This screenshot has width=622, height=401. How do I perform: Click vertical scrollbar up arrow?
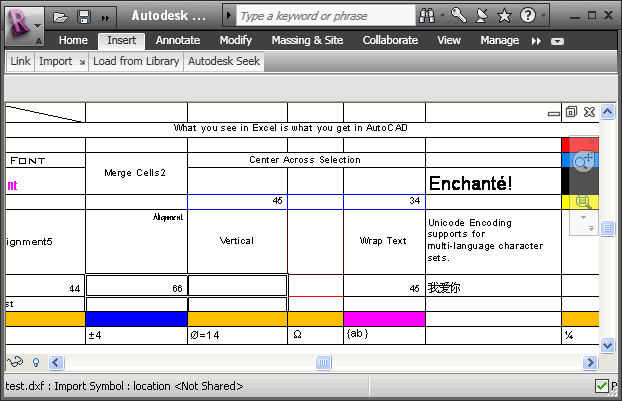coord(607,112)
